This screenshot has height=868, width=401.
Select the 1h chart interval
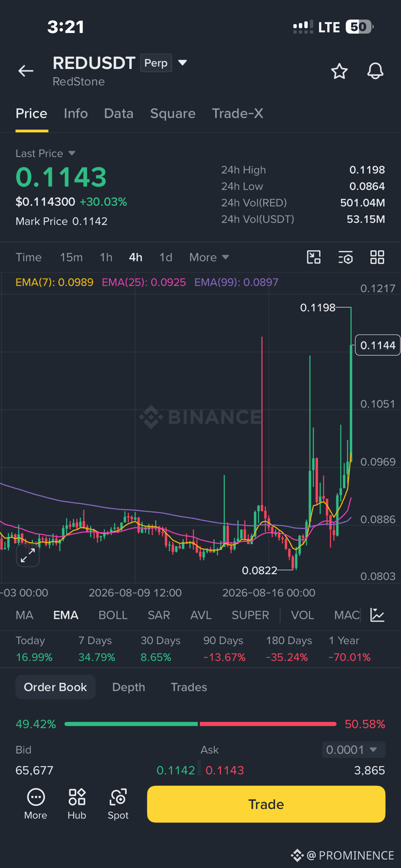click(106, 257)
